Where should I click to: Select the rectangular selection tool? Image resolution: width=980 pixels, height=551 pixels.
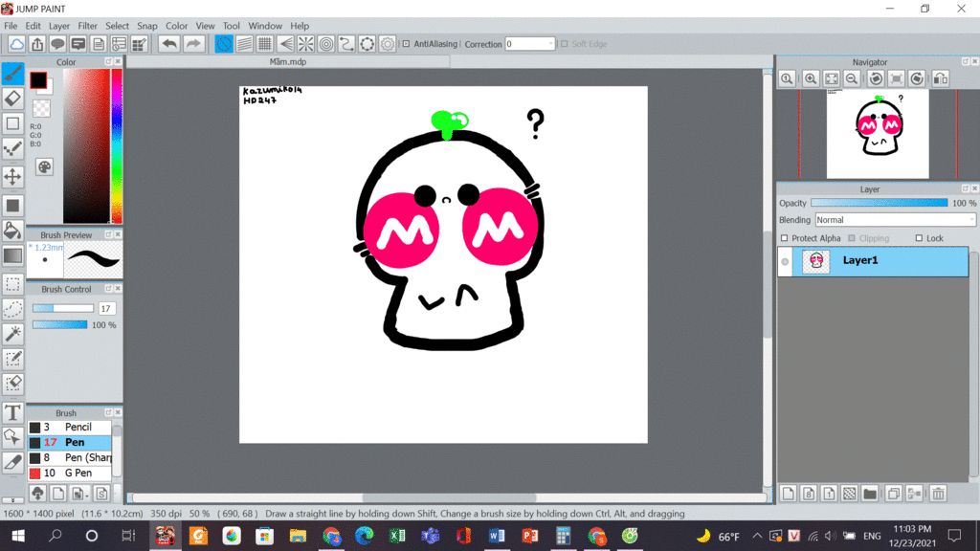point(12,284)
